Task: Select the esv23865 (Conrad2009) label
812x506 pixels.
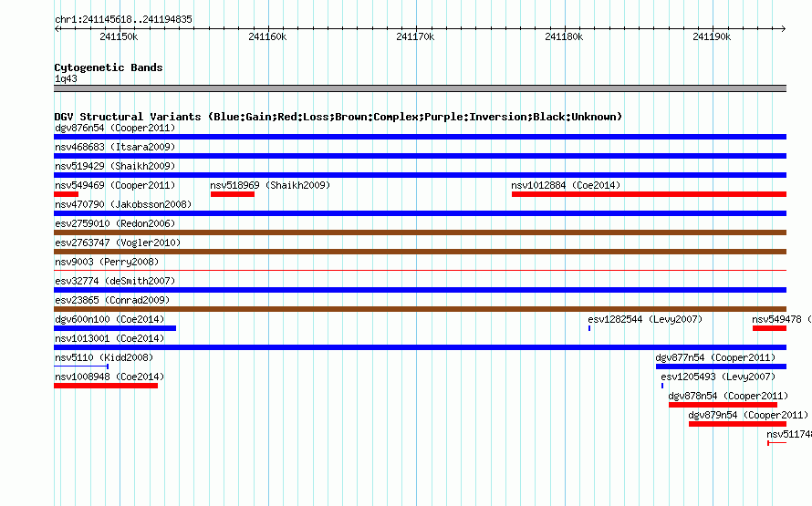Action: 112,300
